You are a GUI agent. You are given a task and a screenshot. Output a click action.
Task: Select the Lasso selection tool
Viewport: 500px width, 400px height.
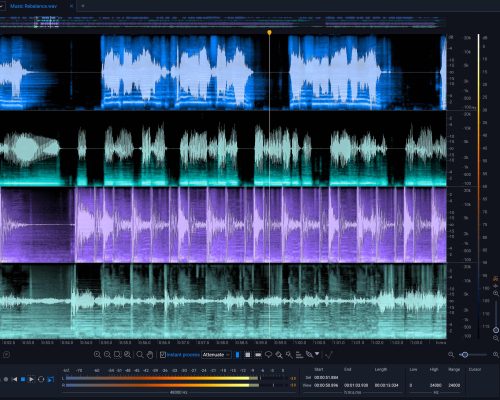click(268, 355)
